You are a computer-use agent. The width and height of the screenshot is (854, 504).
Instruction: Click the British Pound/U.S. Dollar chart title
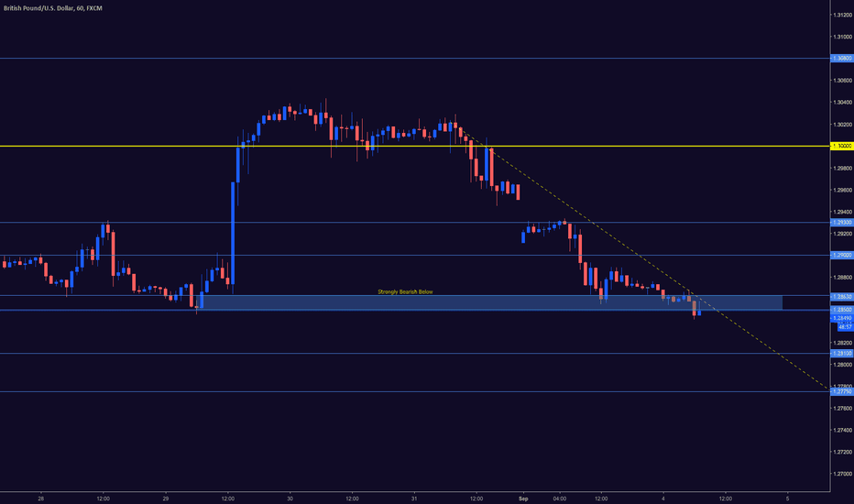[53, 8]
